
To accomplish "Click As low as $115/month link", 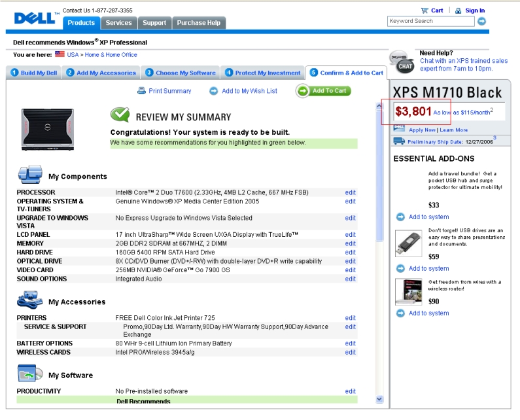I will 463,112.
